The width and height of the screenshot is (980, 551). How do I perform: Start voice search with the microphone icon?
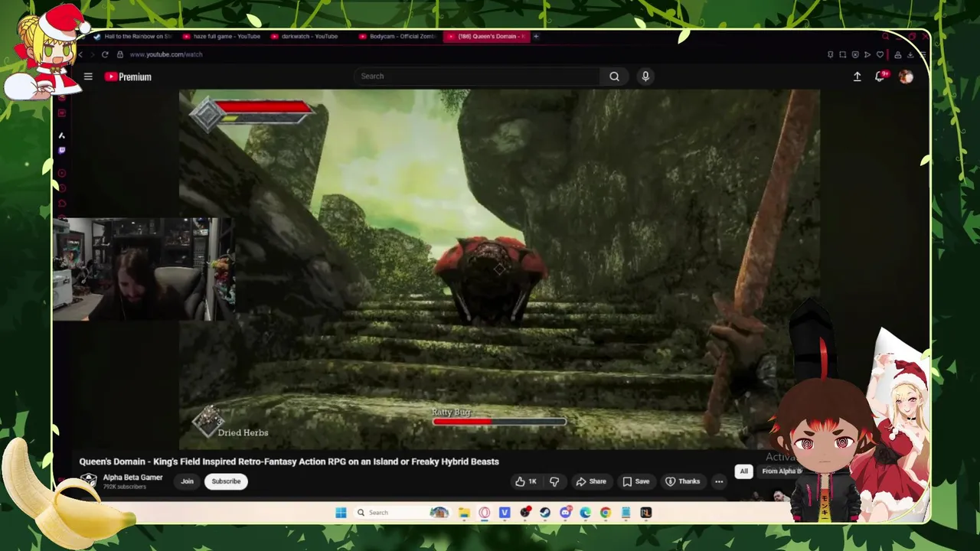click(645, 77)
